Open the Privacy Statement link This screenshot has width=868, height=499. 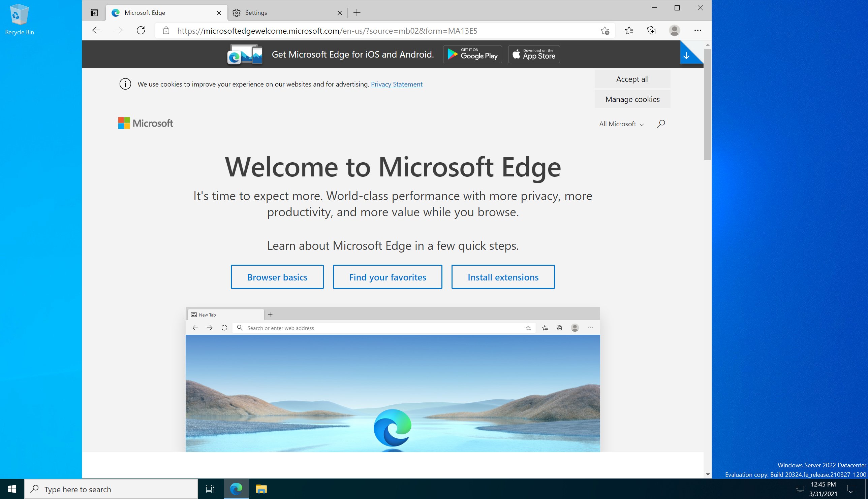(x=397, y=84)
